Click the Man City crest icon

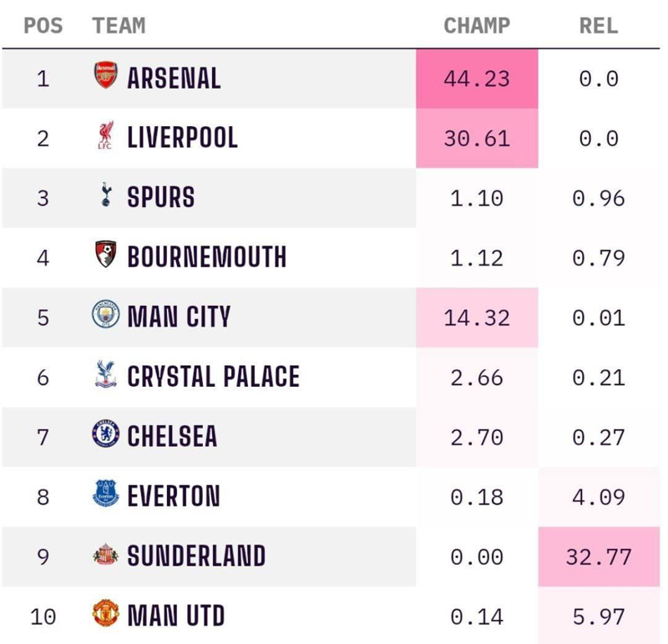[105, 316]
